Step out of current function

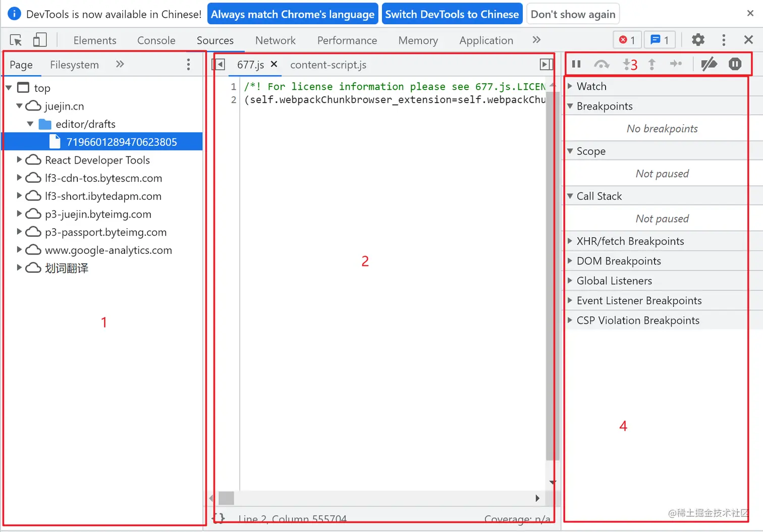click(x=652, y=64)
